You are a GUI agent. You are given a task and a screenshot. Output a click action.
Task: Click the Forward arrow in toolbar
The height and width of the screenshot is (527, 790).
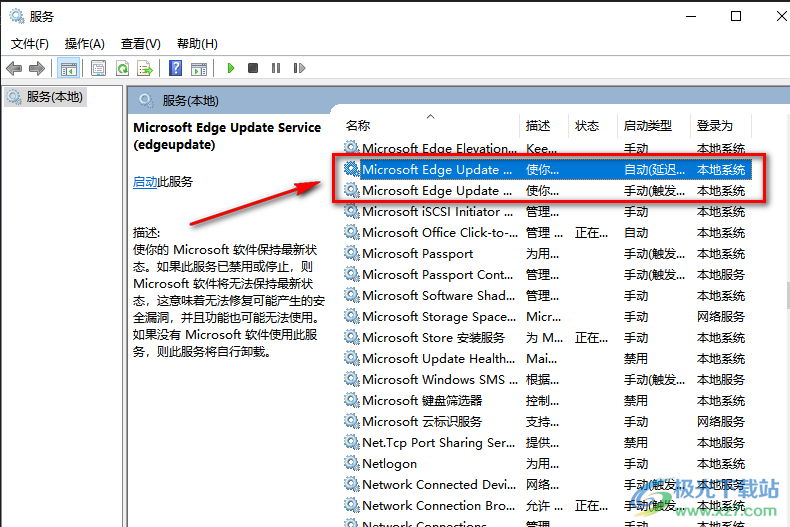click(x=37, y=68)
